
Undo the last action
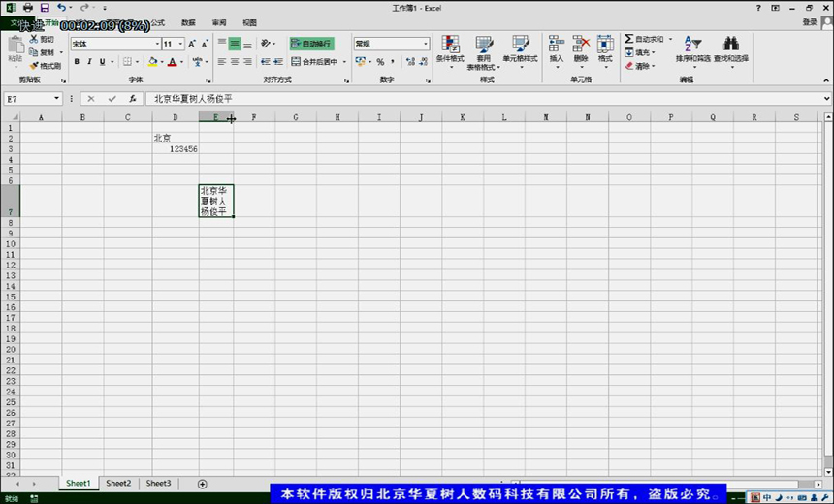tap(62, 8)
